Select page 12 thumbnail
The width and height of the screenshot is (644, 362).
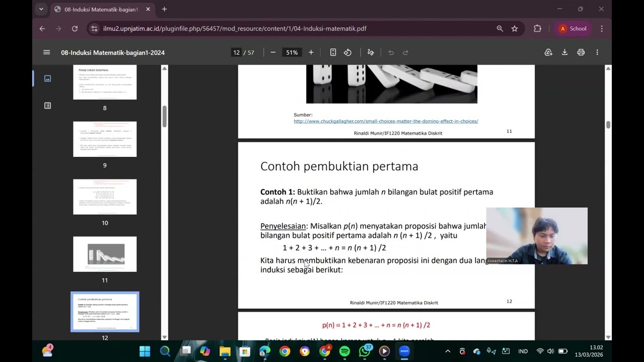click(x=105, y=312)
